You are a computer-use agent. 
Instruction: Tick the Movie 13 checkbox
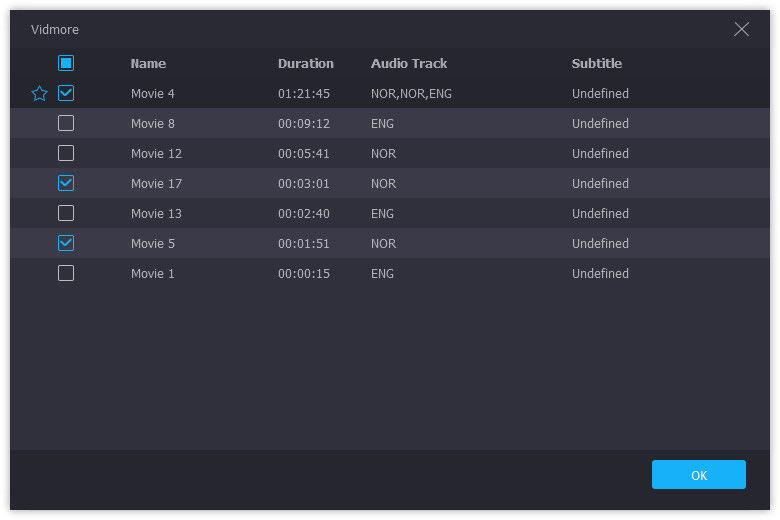point(66,213)
